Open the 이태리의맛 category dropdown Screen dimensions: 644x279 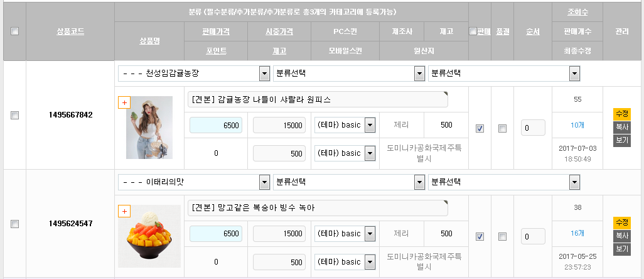point(264,182)
